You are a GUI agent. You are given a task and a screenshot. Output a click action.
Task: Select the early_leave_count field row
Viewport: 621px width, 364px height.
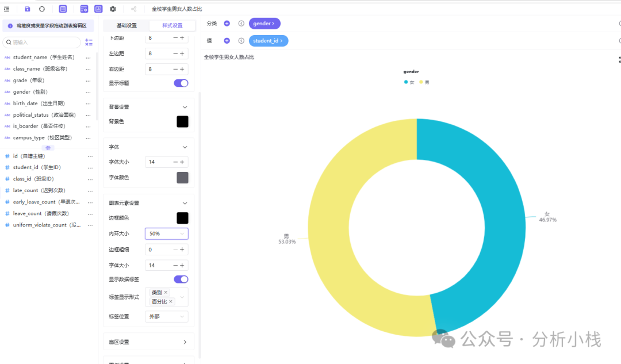46,202
